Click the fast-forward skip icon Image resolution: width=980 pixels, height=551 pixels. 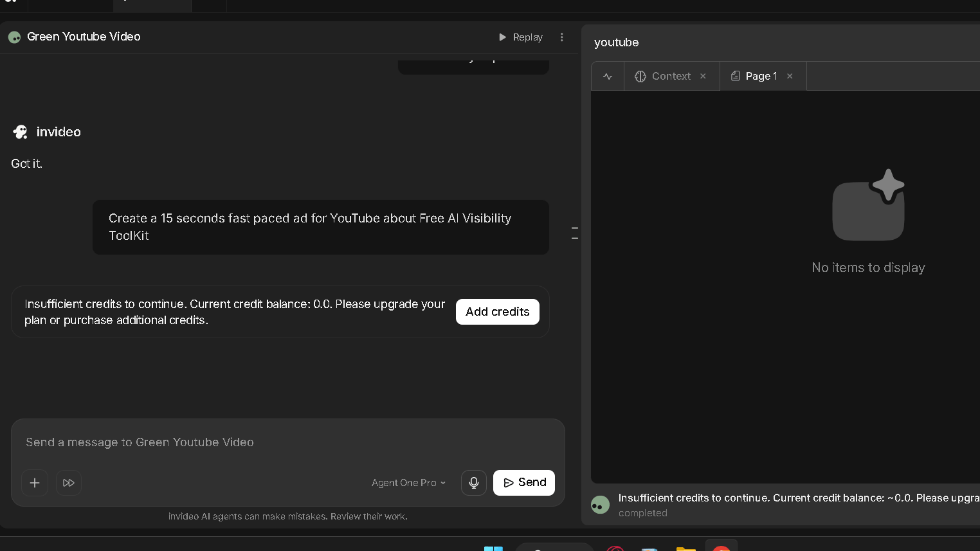pos(69,483)
